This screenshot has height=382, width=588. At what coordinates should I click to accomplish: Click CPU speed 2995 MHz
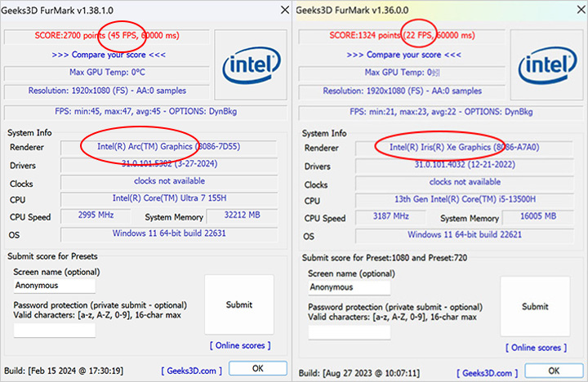(96, 215)
